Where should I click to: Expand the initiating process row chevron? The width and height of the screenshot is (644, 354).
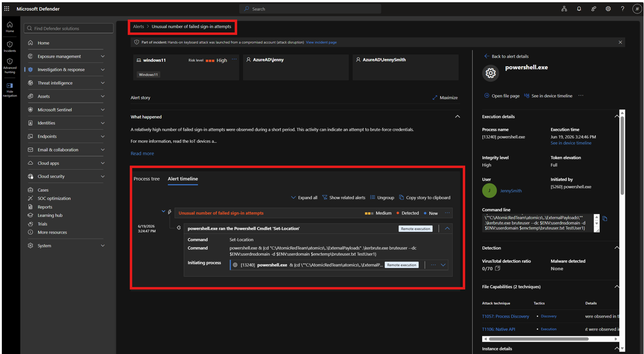(x=443, y=265)
